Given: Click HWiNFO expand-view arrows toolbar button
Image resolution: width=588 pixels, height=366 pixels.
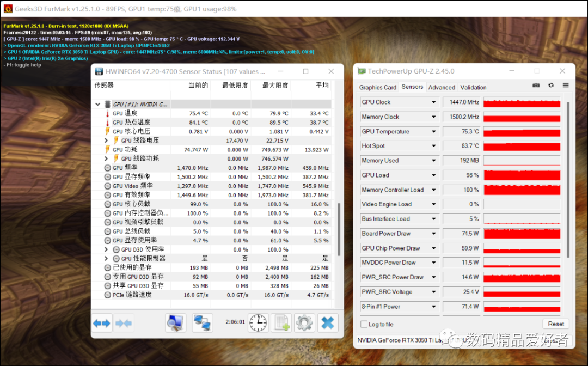Looking at the screenshot, I should (102, 323).
